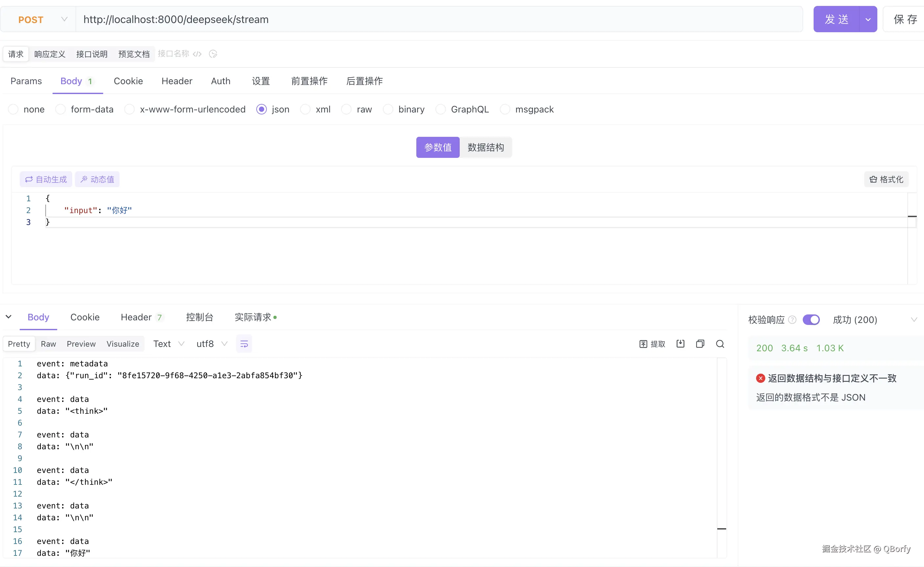
Task: Click the 自动生成 button
Action: tap(46, 179)
